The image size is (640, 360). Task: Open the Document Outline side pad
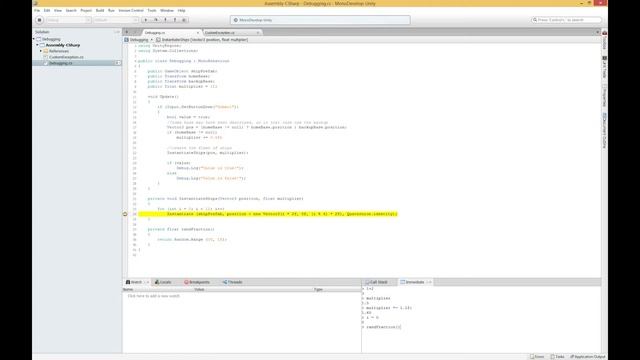click(x=604, y=131)
